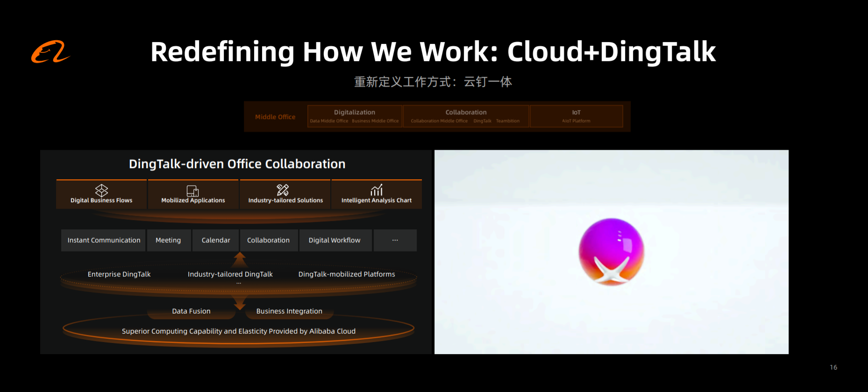Click the IoT middle office section

[576, 116]
